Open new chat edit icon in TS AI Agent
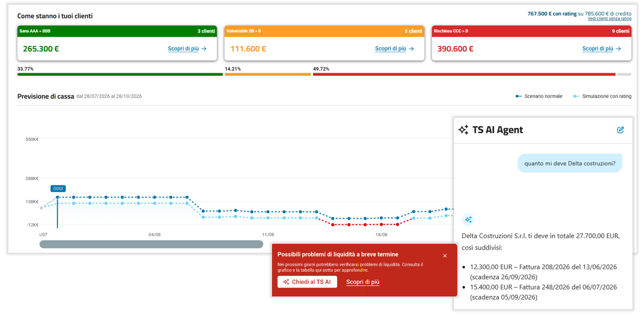 620,130
